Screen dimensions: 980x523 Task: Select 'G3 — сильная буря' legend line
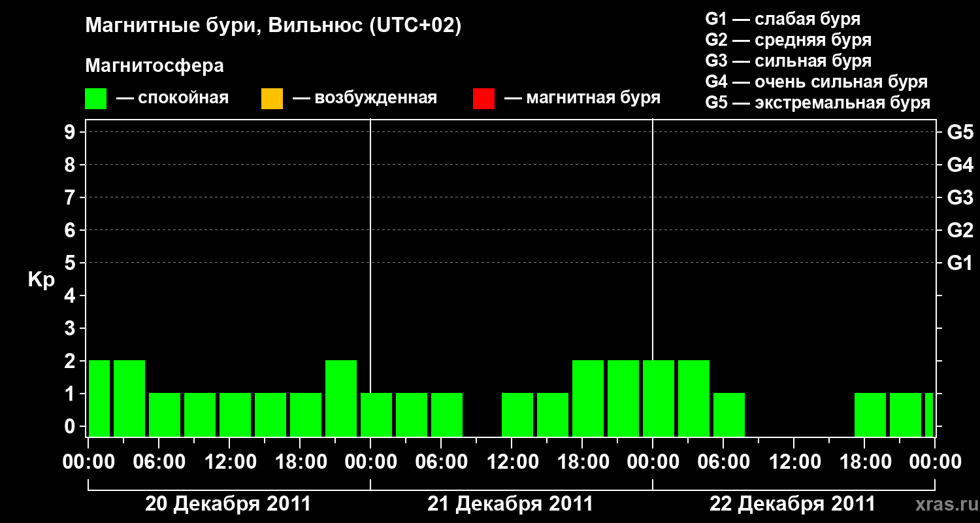[788, 61]
